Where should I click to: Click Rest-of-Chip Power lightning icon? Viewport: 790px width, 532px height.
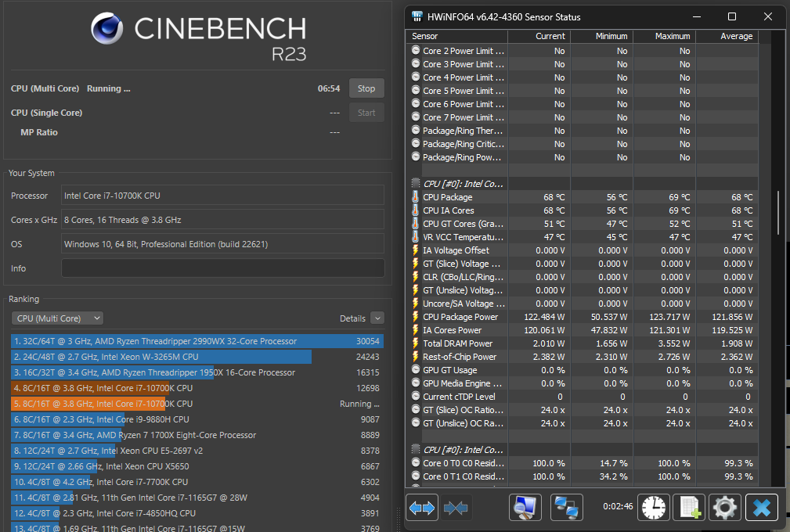pyautogui.click(x=415, y=356)
